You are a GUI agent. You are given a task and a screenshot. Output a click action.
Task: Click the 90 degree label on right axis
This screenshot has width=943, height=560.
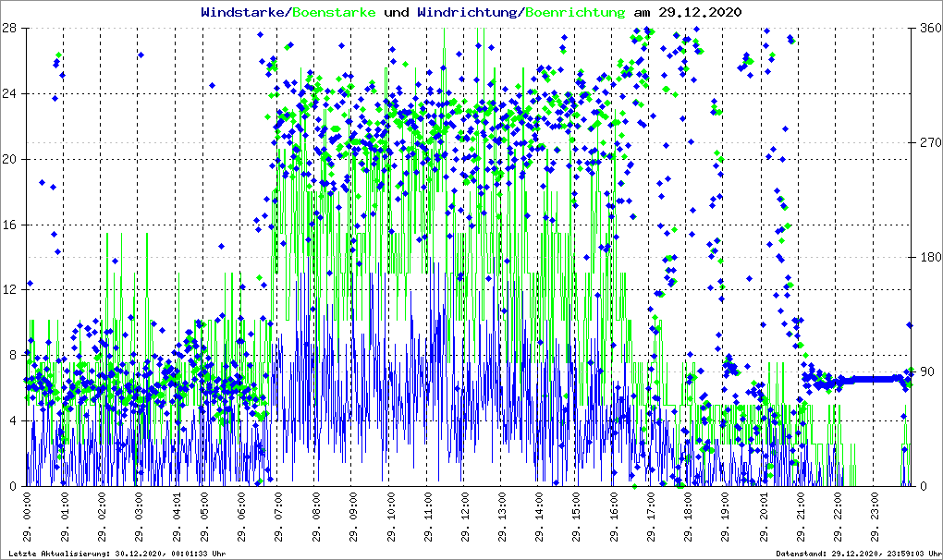(x=926, y=372)
